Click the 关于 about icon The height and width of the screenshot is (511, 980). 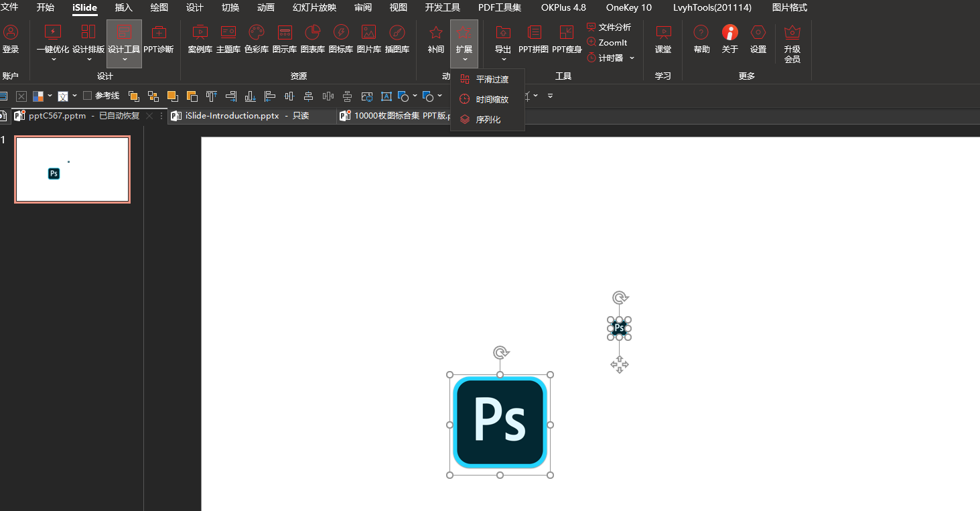[730, 39]
